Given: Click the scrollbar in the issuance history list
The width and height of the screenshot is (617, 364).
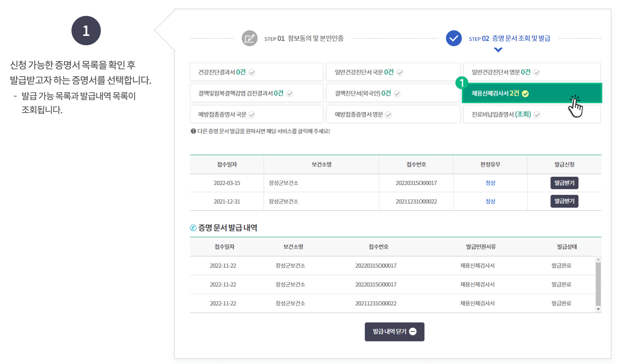Looking at the screenshot, I should tap(598, 283).
